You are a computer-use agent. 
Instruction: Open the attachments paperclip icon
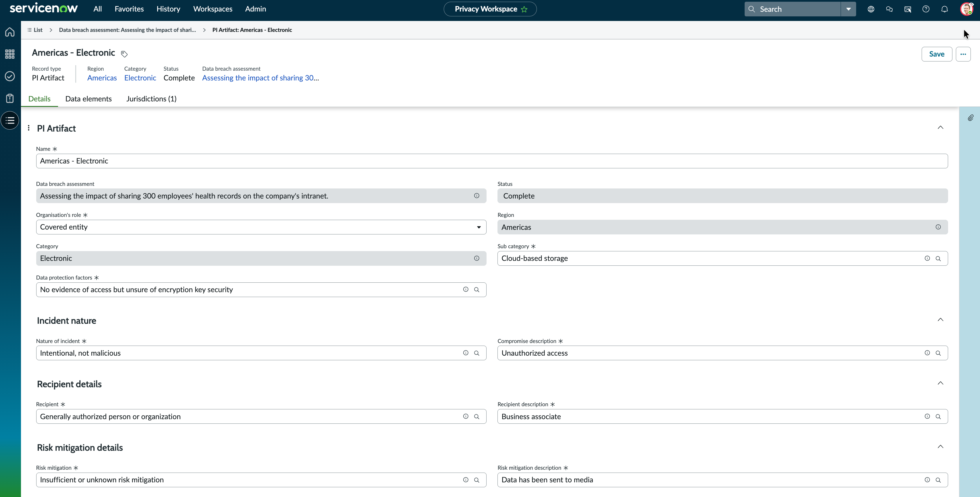pyautogui.click(x=971, y=118)
